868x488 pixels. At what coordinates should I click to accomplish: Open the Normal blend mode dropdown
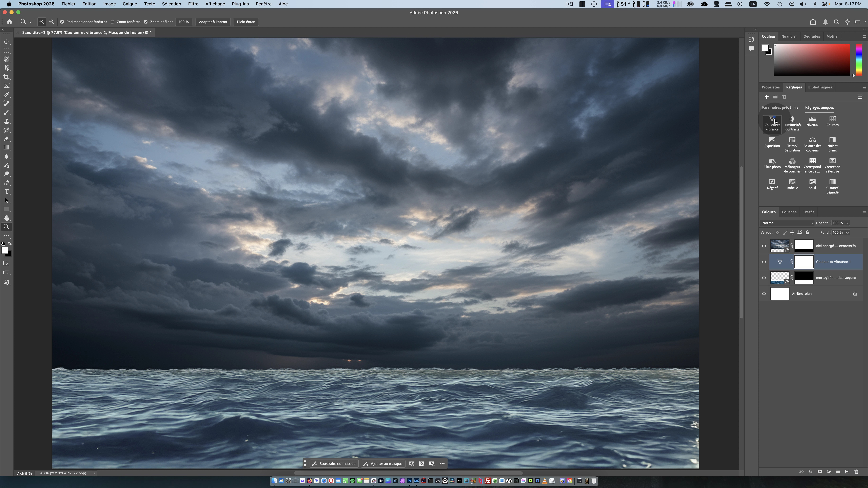787,223
